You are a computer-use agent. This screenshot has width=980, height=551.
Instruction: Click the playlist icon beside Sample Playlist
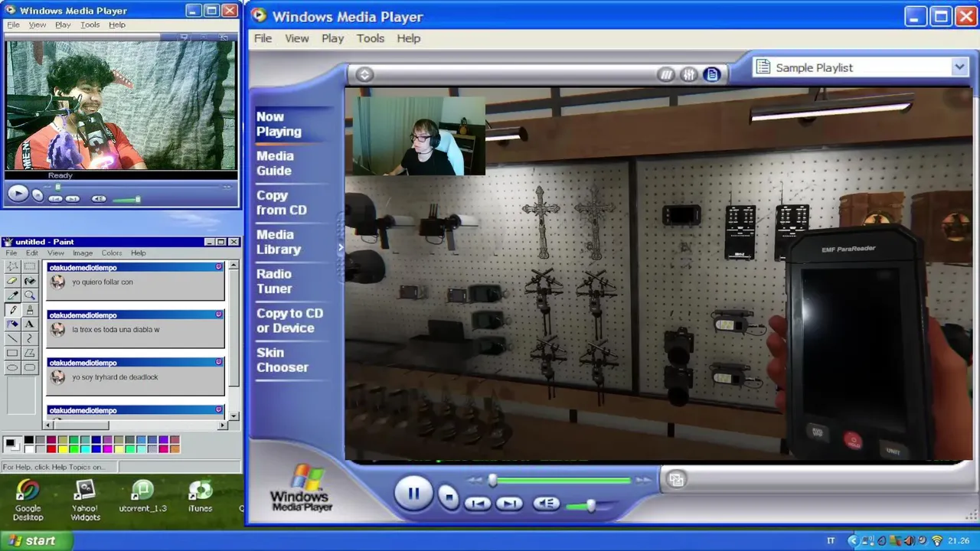click(x=762, y=67)
